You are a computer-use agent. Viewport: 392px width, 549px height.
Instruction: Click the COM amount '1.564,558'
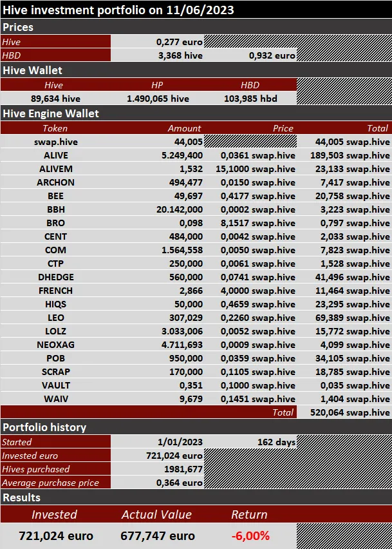[182, 251]
